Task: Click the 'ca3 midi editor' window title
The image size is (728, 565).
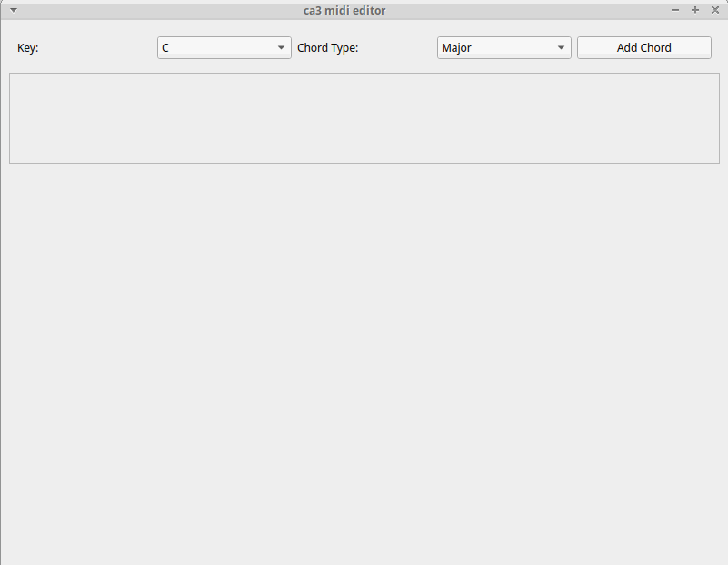Action: pos(344,10)
